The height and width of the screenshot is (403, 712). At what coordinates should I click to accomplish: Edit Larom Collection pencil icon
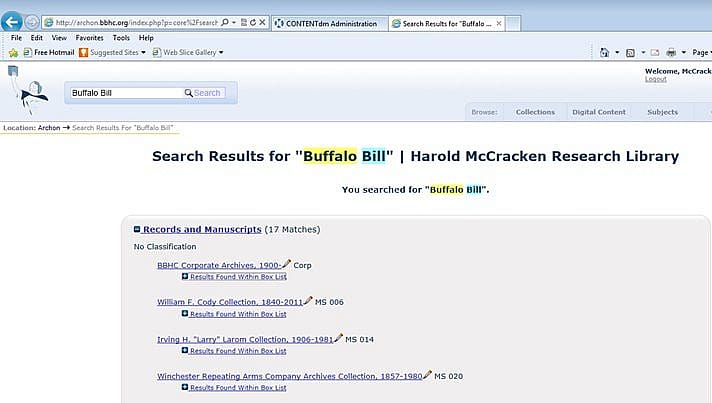pyautogui.click(x=339, y=338)
